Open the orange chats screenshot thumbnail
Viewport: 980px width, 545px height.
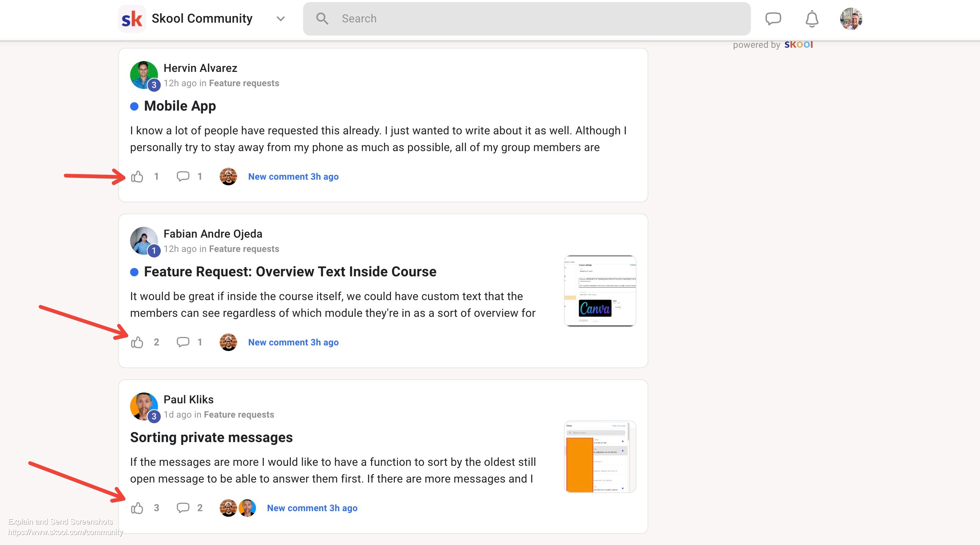pos(600,456)
